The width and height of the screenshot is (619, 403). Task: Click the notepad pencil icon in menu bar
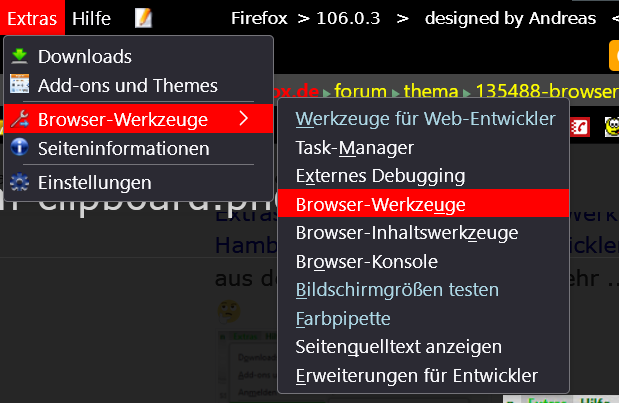pos(143,18)
